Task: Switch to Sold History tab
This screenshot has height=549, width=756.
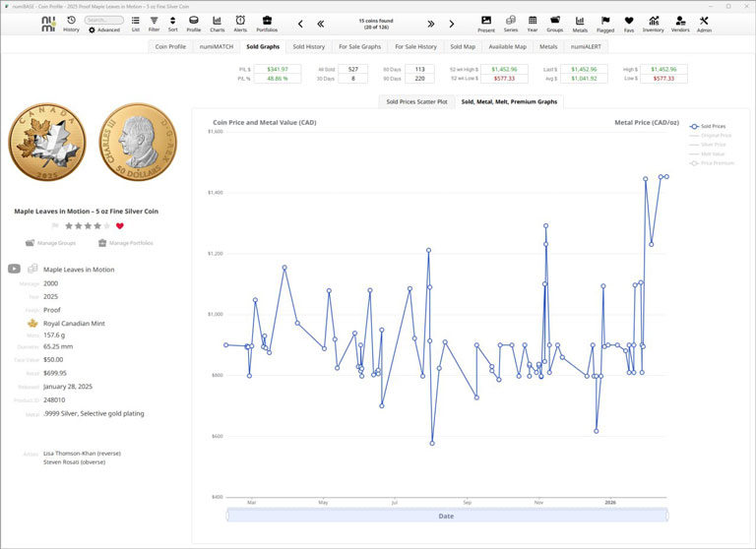Action: (308, 47)
